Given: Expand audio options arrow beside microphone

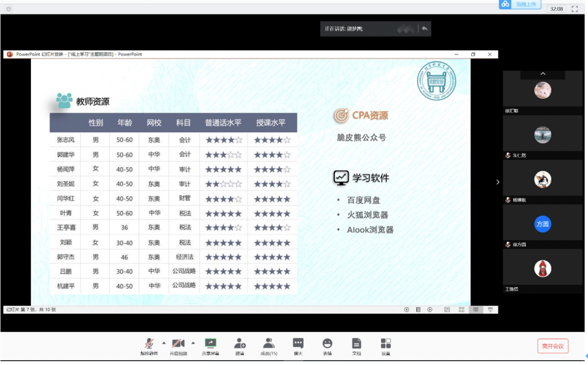Looking at the screenshot, I should pos(164,343).
